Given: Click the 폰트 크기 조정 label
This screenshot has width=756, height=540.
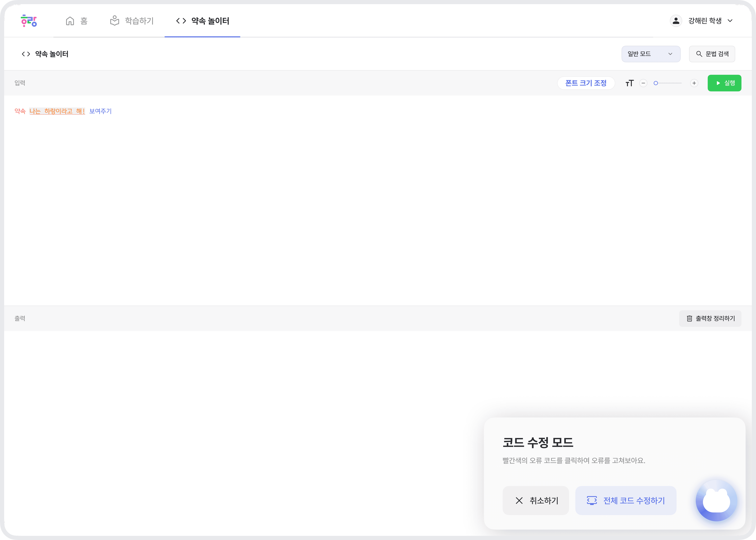Looking at the screenshot, I should [x=586, y=83].
